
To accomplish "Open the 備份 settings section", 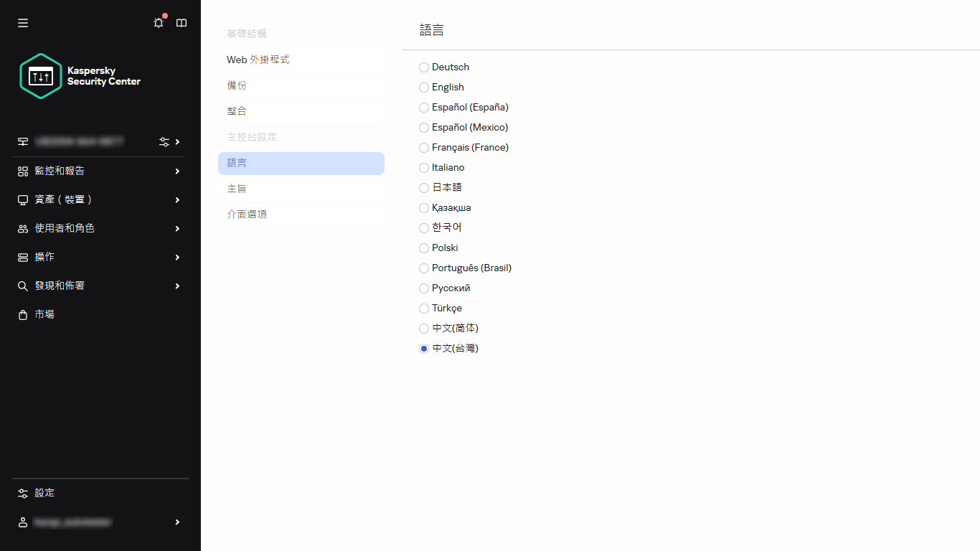I will pos(237,85).
